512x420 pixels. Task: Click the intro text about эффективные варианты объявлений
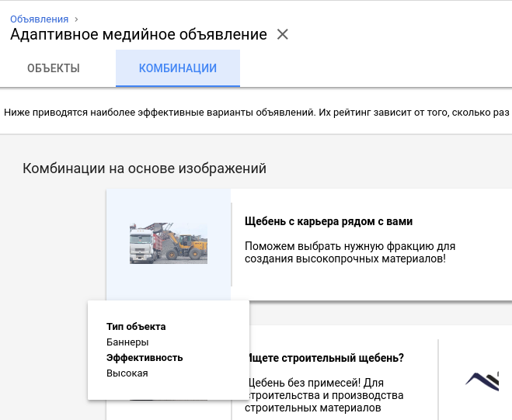pyautogui.click(x=256, y=113)
